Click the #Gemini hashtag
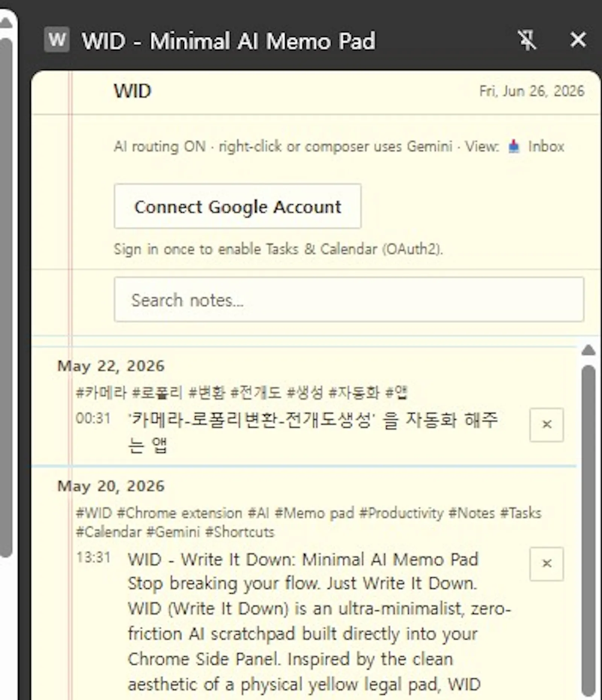 (x=173, y=532)
